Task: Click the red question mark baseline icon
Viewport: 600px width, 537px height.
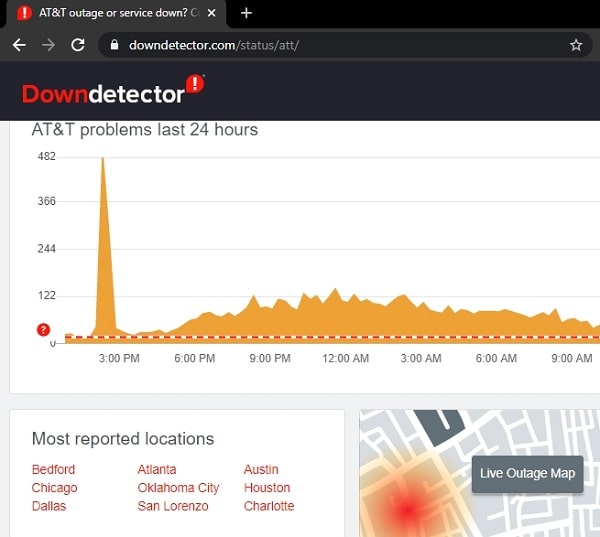Action: [x=43, y=330]
